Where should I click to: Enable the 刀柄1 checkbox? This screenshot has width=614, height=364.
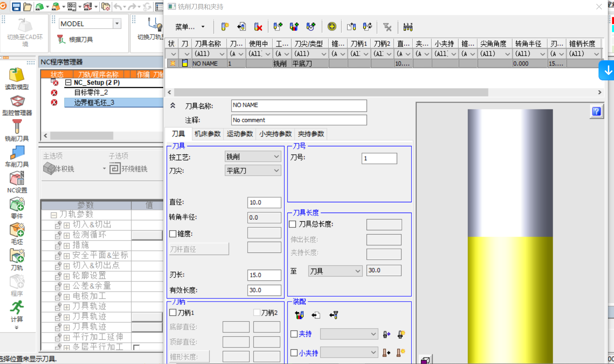point(173,313)
